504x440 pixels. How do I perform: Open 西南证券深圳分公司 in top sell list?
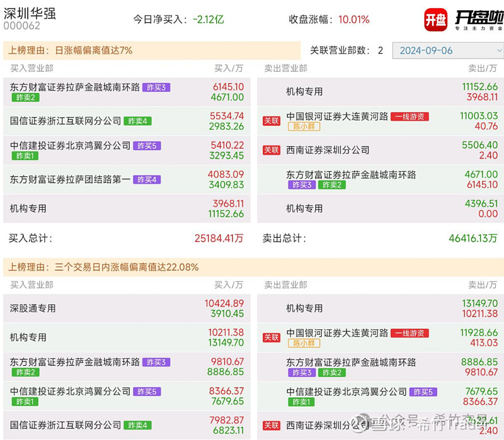328,150
